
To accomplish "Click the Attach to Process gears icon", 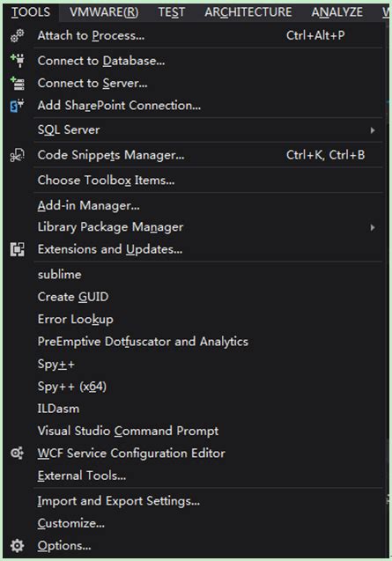I will coord(17,36).
